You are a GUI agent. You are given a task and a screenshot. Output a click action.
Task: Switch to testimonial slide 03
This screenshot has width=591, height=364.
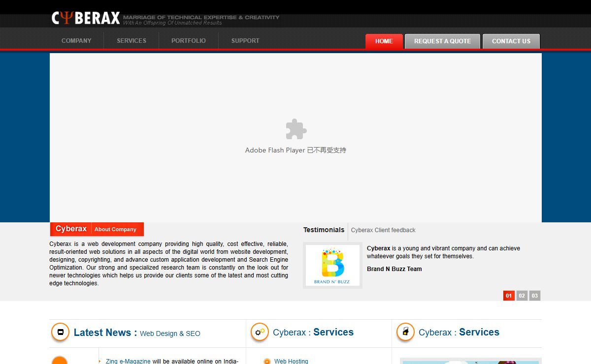[x=535, y=296]
